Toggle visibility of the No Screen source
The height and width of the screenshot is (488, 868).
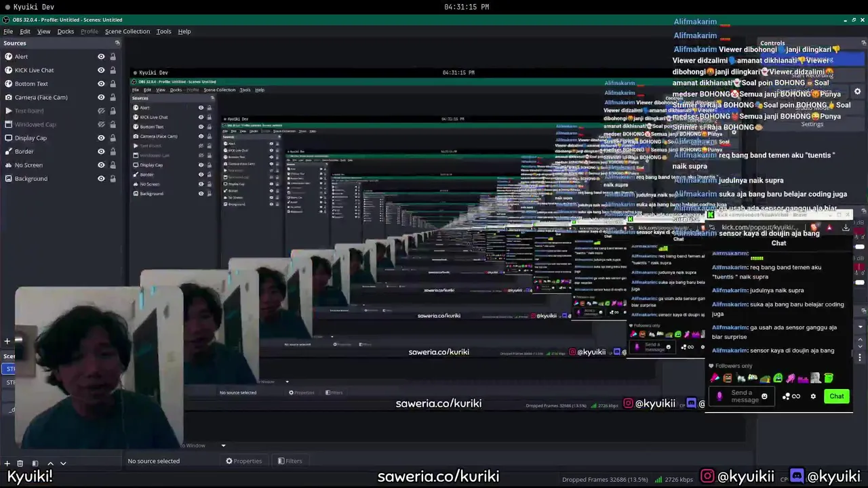click(x=101, y=165)
